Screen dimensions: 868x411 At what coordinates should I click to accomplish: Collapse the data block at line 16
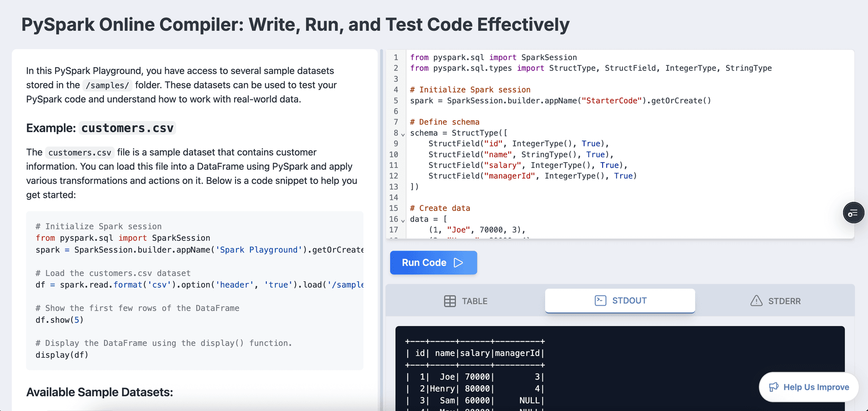pyautogui.click(x=402, y=221)
